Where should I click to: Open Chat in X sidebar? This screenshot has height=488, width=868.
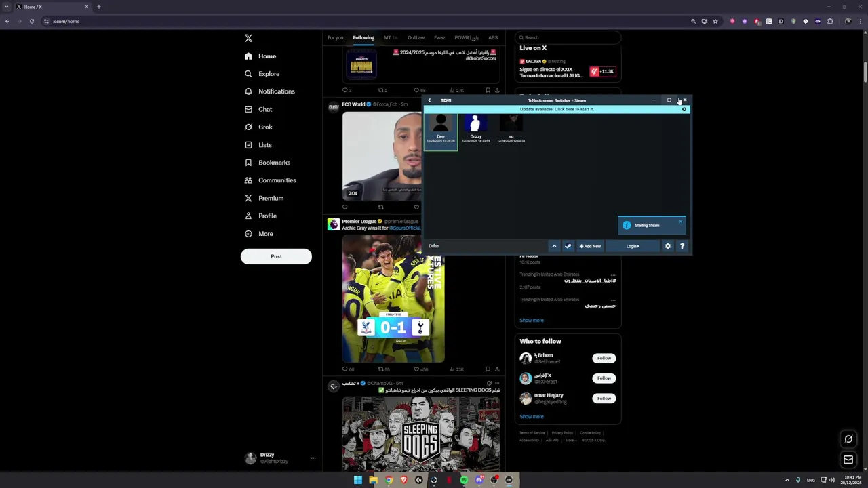258,109
